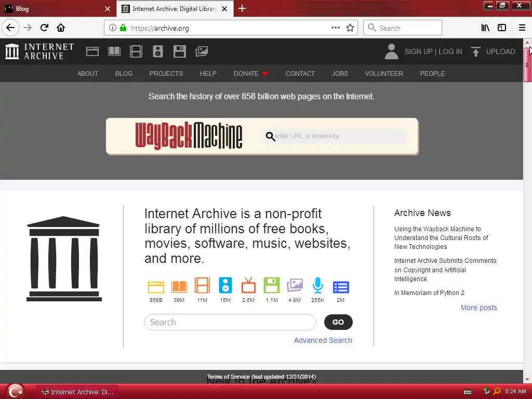Click the Upload arrow icon

476,51
